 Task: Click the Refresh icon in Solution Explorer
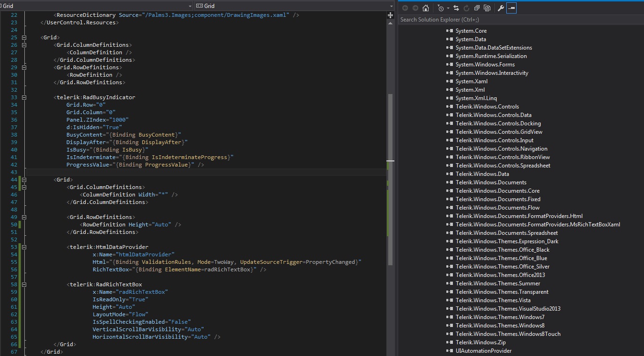(x=466, y=8)
